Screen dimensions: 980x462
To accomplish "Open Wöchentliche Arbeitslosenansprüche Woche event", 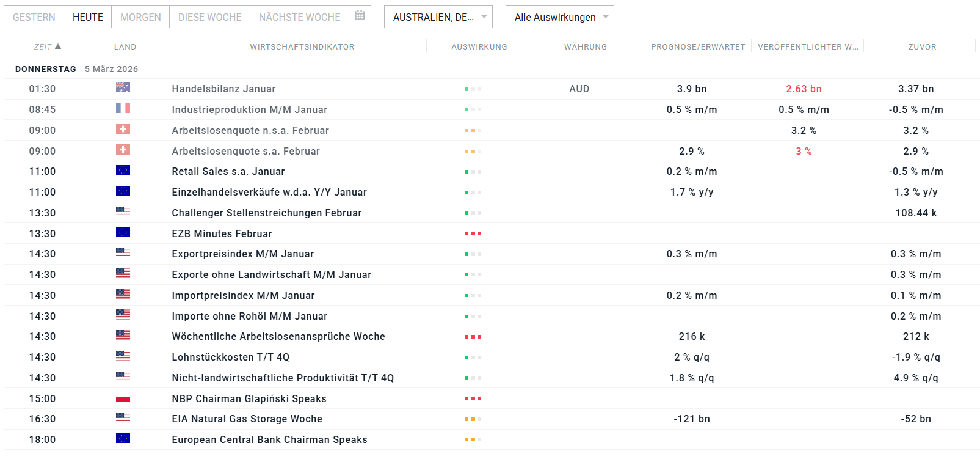I will point(278,336).
